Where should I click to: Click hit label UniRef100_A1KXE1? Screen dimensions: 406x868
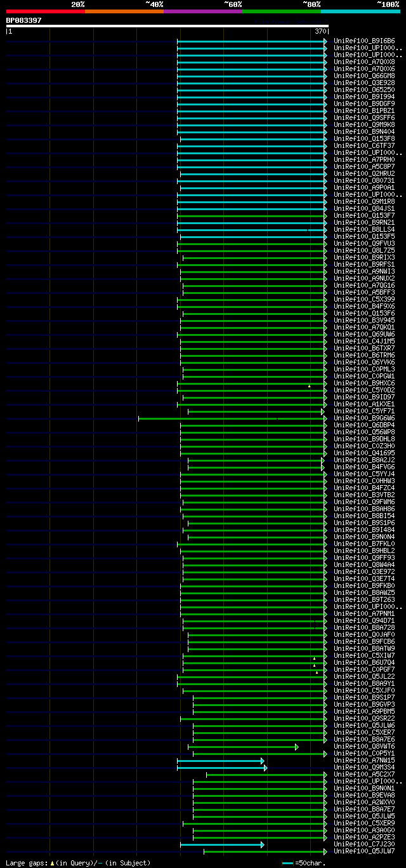(364, 404)
